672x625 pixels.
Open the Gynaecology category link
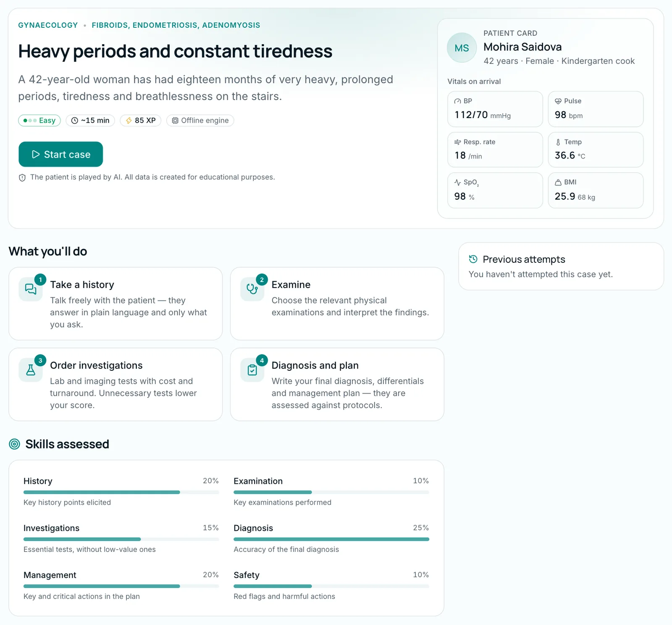[x=48, y=25]
